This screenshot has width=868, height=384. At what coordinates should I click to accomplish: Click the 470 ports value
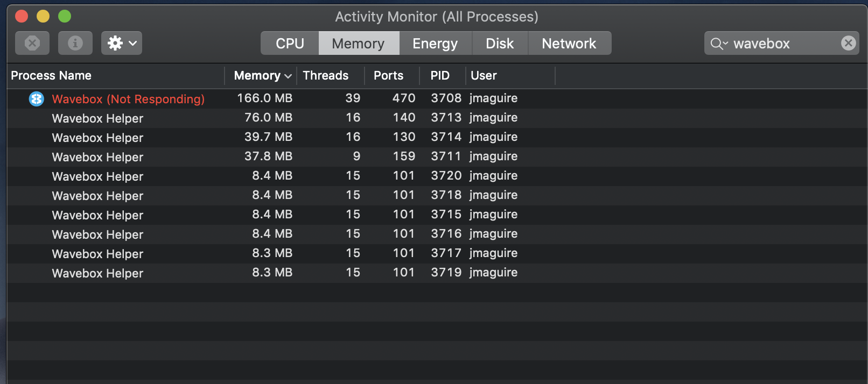tap(404, 98)
